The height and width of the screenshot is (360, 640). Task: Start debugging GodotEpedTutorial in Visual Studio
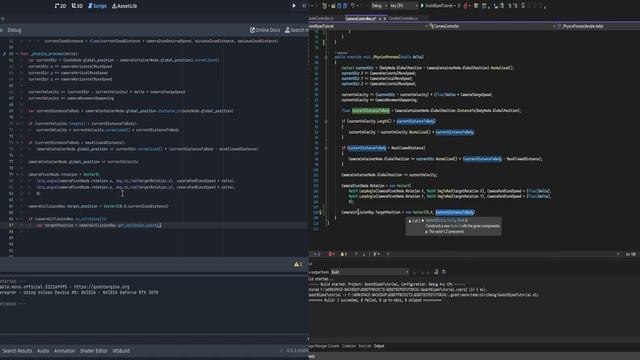point(438,6)
